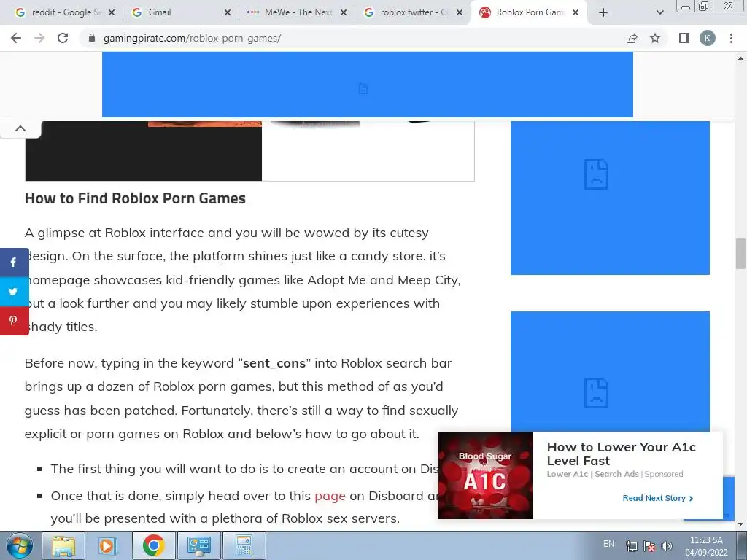
Task: Click the scrollbar down arrow
Action: pos(740,524)
